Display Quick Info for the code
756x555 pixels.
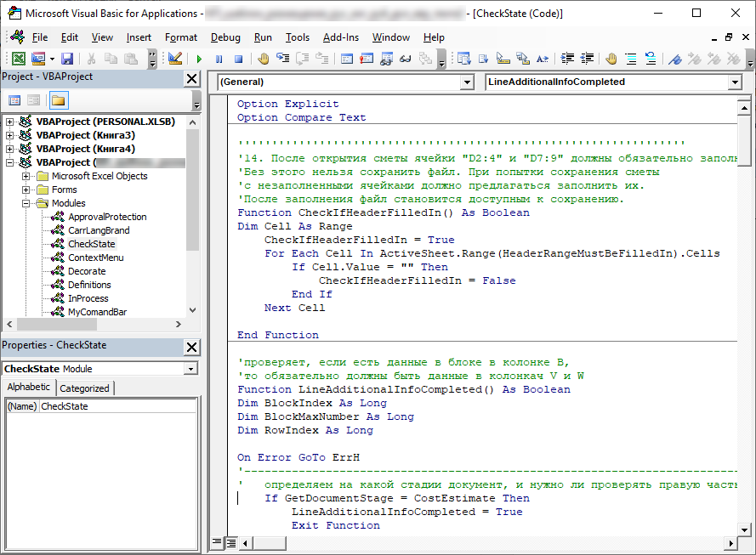pyautogui.click(x=503, y=59)
